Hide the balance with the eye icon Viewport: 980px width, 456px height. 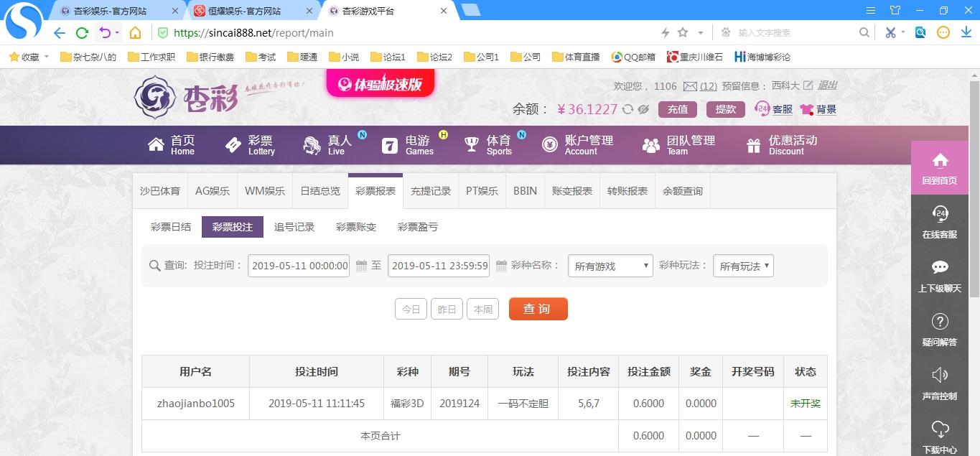coord(643,109)
